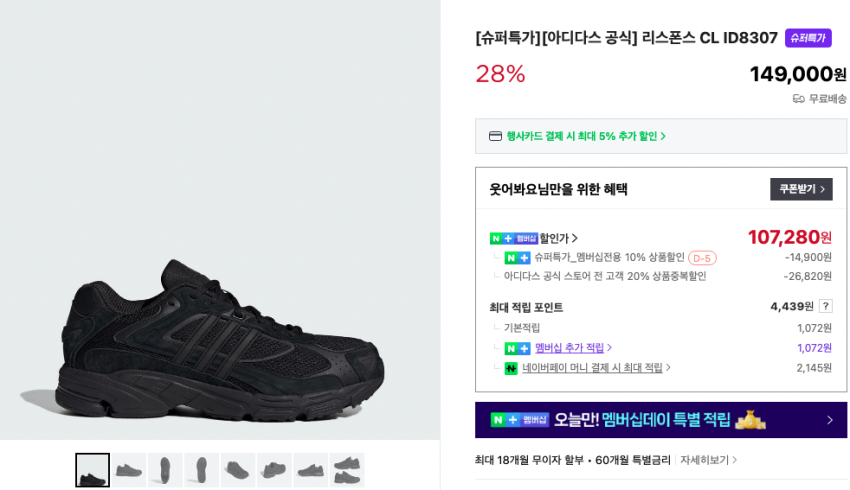
Task: Click the D-5 countdown badge
Action: [x=702, y=258]
